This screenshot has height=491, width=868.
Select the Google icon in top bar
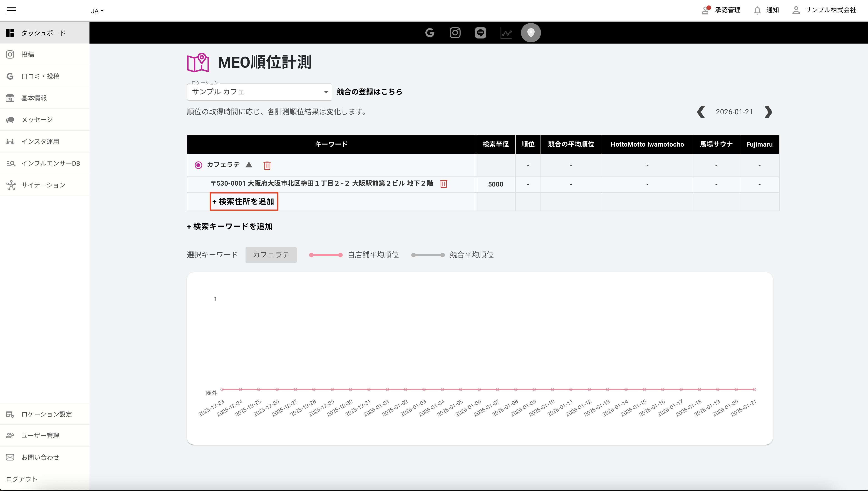430,33
